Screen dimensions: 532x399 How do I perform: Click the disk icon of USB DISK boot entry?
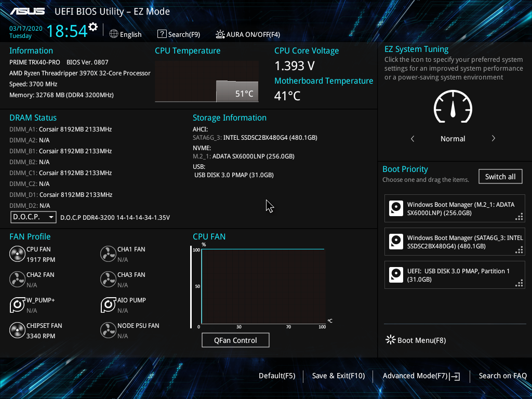[396, 275]
